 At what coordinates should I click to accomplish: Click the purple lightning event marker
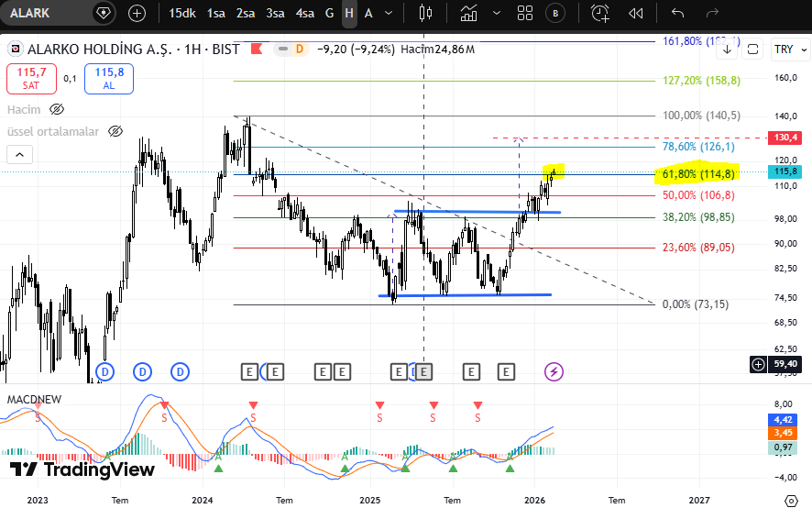click(x=554, y=371)
